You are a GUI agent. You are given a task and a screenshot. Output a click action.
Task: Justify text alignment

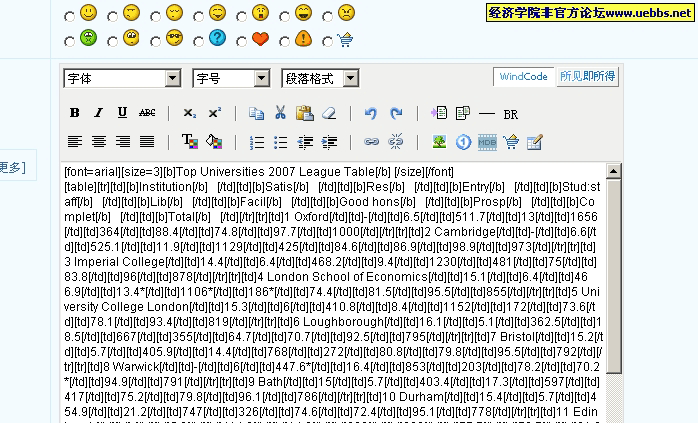[x=147, y=142]
